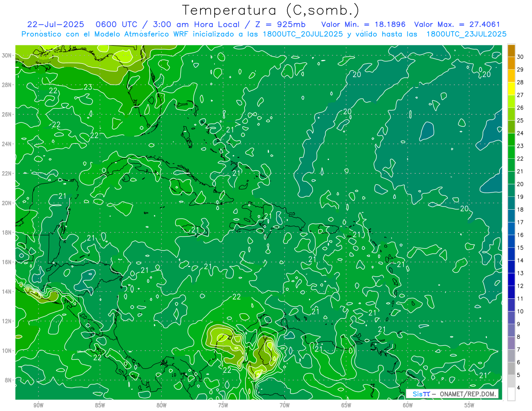Click the 60W longitude axis label
The width and height of the screenshot is (532, 411).
coord(408,405)
